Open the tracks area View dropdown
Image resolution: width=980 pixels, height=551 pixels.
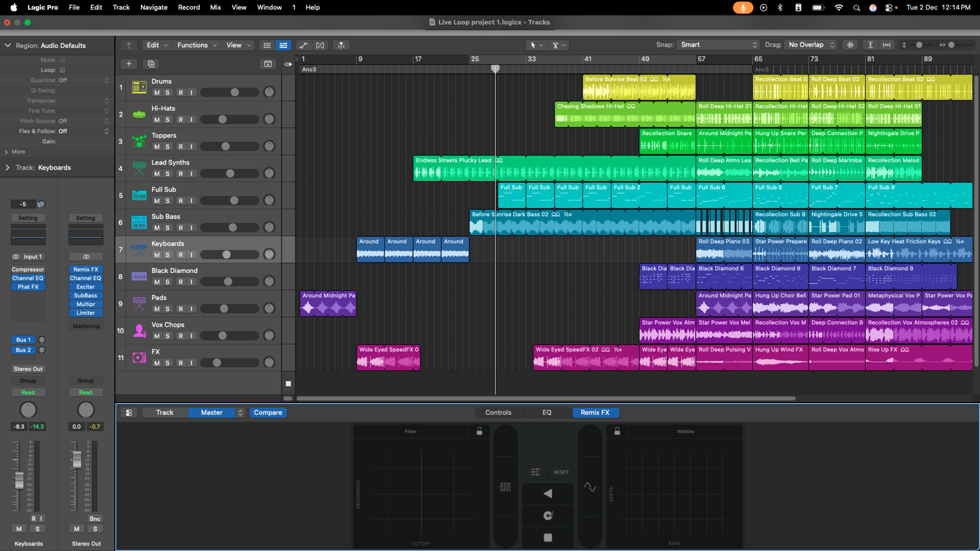(x=239, y=45)
